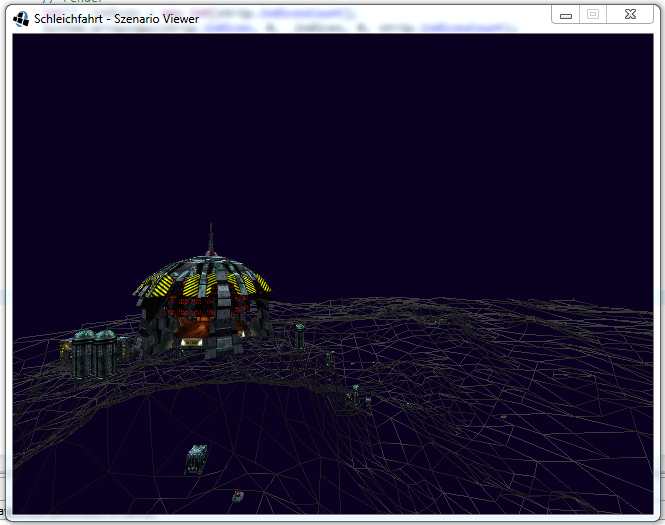Select the twin cylindrical tanks left of dome
Image resolution: width=665 pixels, height=525 pixels.
pos(95,350)
